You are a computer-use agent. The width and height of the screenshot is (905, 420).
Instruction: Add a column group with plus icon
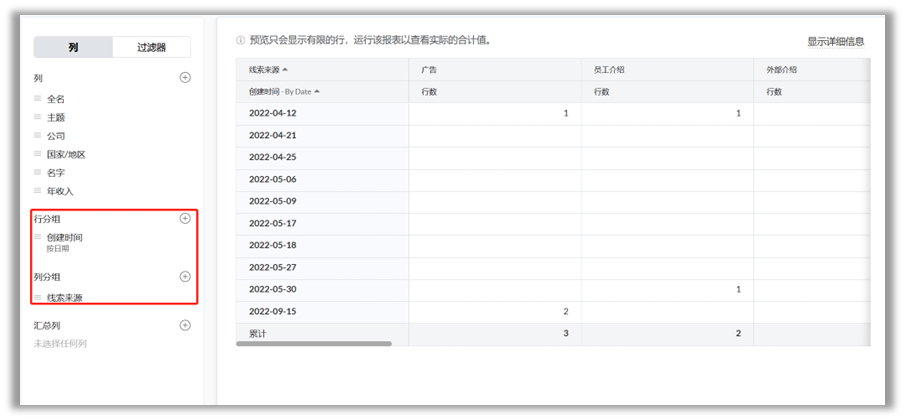click(184, 276)
